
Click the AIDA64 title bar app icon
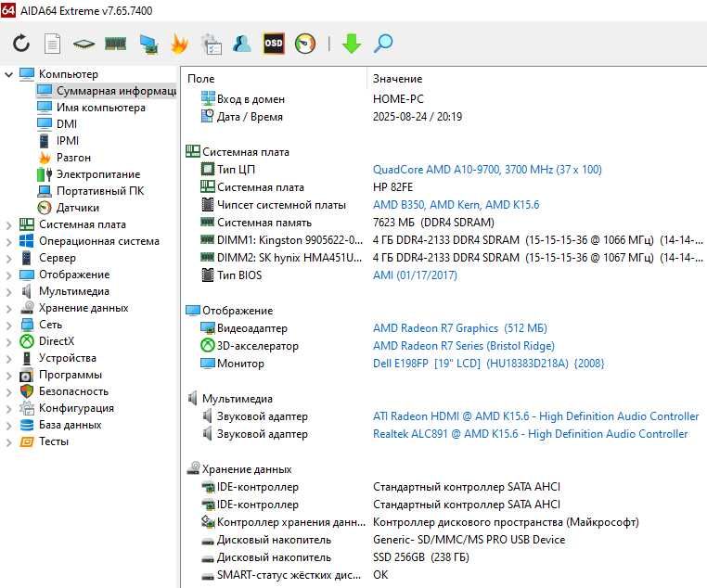click(x=8, y=10)
